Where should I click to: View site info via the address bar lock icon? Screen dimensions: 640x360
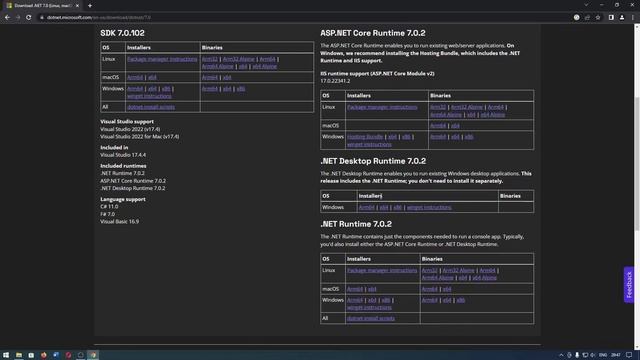coord(42,18)
